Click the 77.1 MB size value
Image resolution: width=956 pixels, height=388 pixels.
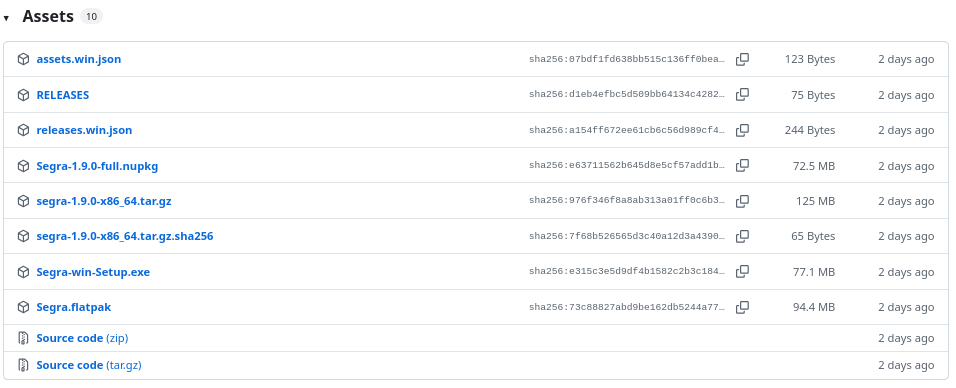point(814,272)
